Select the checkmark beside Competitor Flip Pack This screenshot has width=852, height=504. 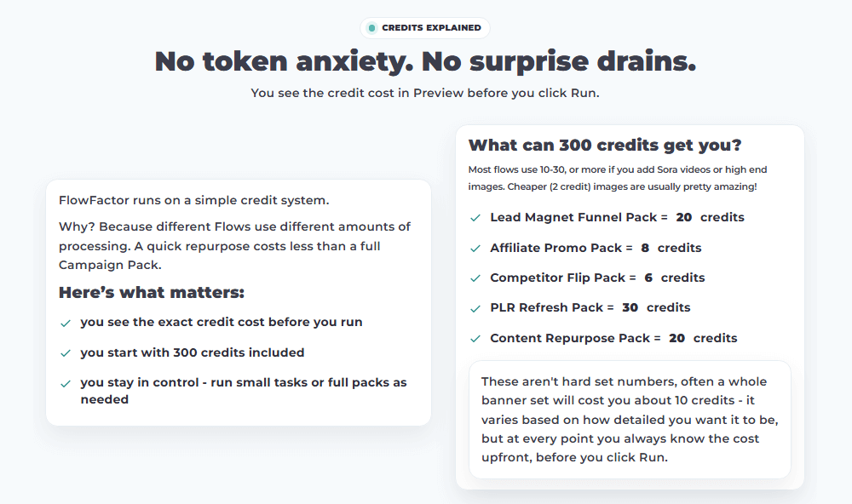click(x=475, y=278)
